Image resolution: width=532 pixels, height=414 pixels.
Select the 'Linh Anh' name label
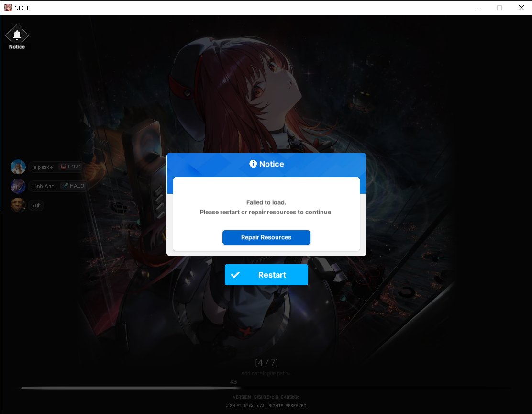pos(43,186)
